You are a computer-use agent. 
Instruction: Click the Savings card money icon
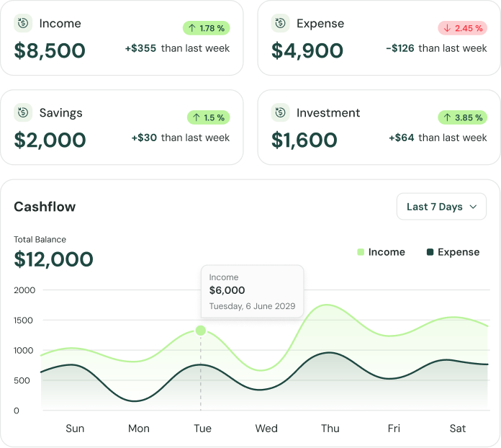23,112
